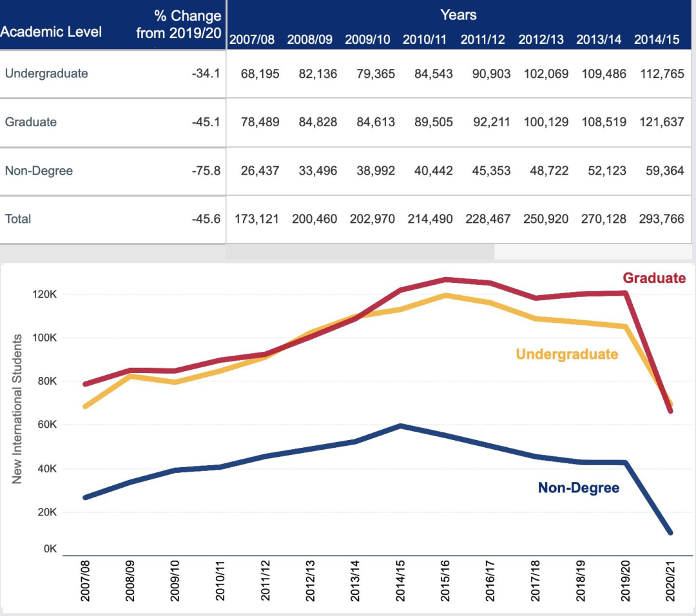This screenshot has height=616, width=696.
Task: Select the cell showing 38,992
Action: (x=376, y=171)
